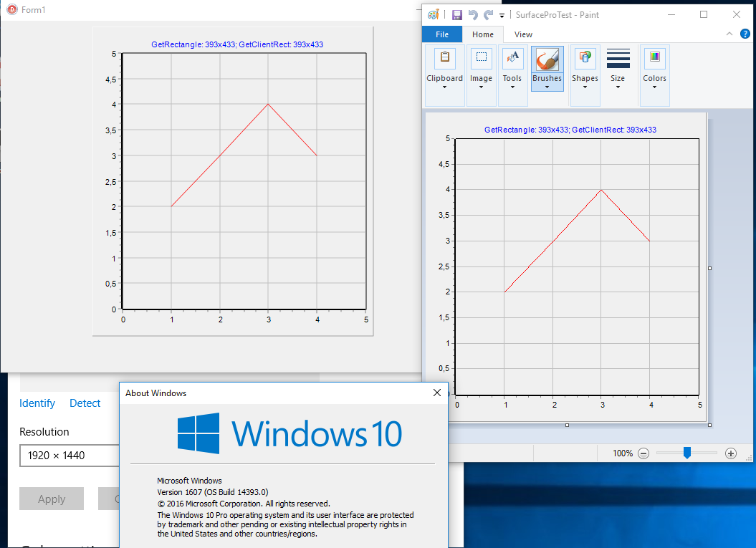The height and width of the screenshot is (548, 756).
Task: Minimize the Paint window
Action: (671, 14)
